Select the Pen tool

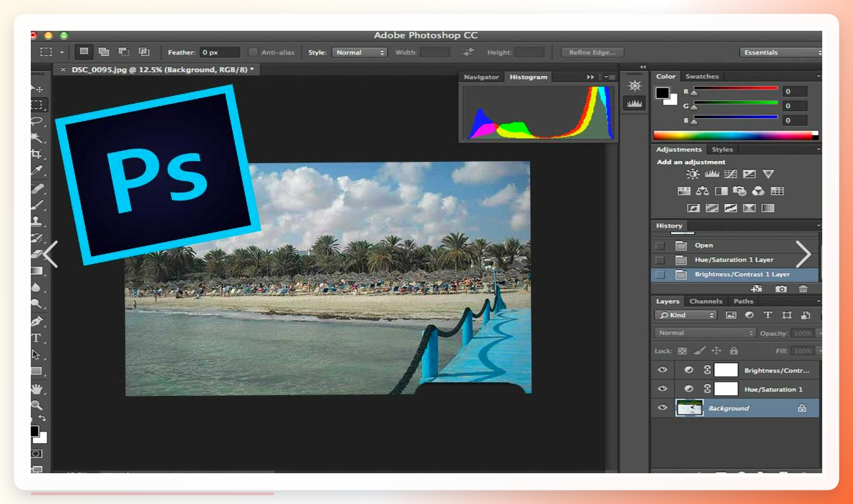point(37,321)
